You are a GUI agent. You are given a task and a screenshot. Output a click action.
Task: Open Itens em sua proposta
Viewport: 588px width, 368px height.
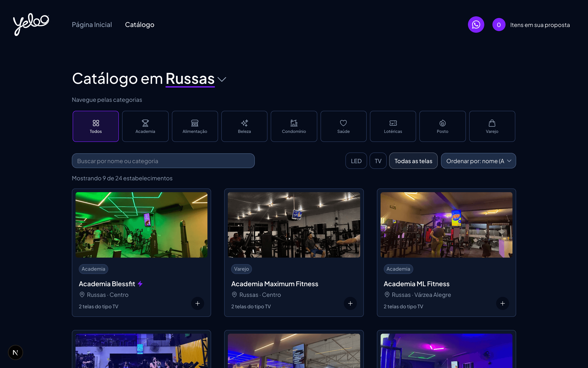click(540, 25)
